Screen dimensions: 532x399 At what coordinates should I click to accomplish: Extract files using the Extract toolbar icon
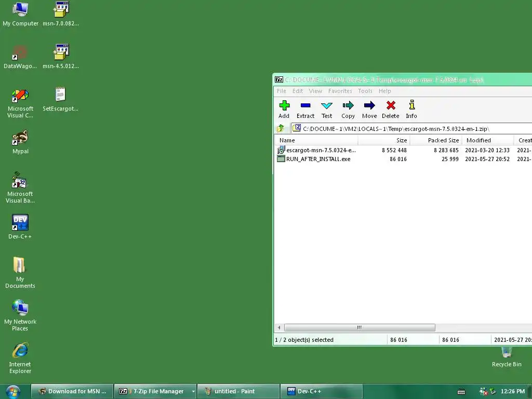click(305, 109)
